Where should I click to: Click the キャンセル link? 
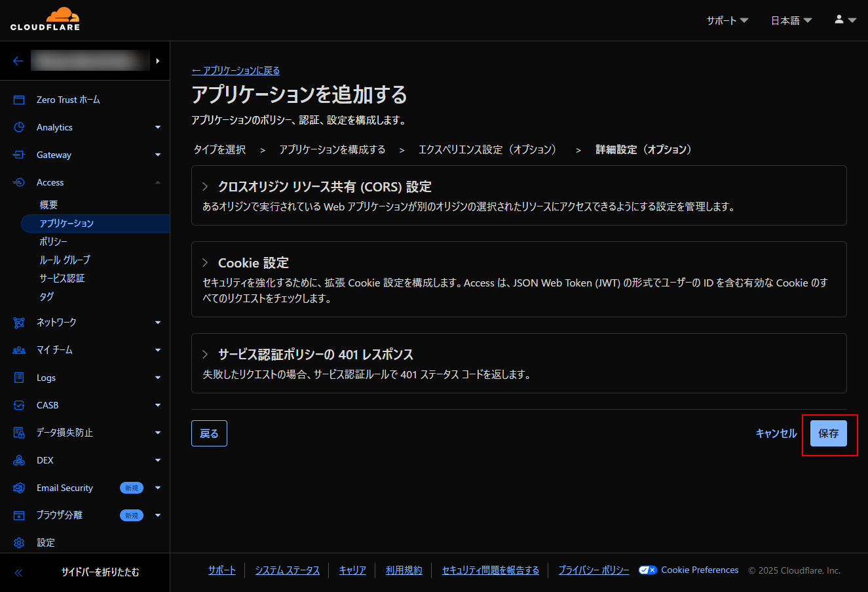776,433
